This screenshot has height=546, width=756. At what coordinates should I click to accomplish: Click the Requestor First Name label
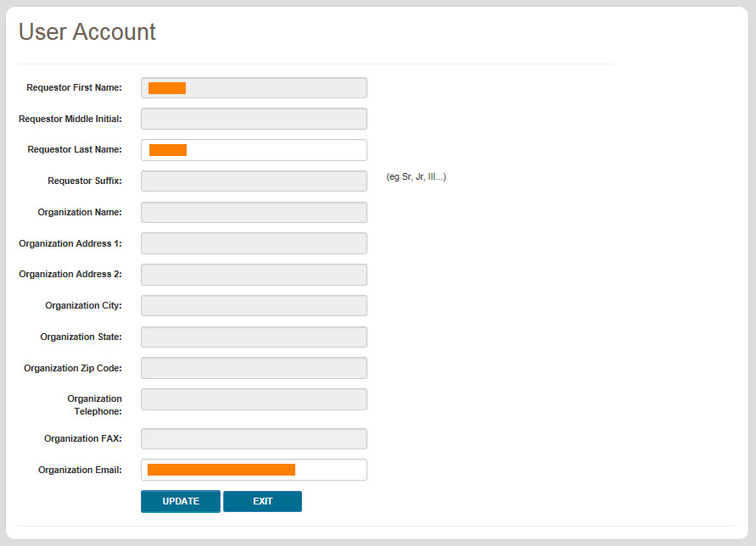[x=72, y=87]
